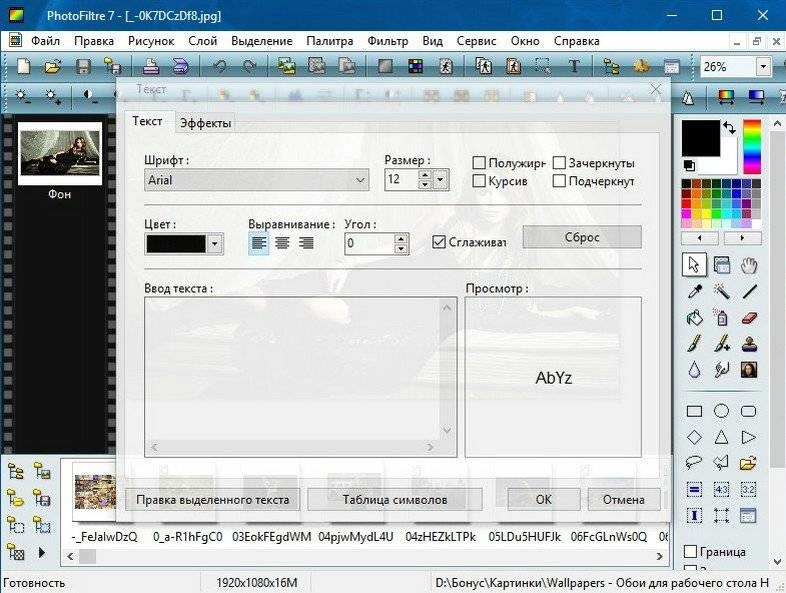Decrease Угол with the down spinner

coord(401,249)
